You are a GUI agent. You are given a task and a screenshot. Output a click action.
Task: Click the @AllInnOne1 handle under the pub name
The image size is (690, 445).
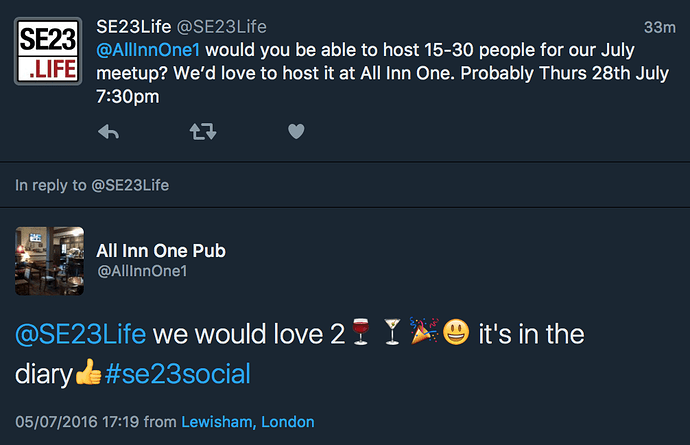click(141, 271)
